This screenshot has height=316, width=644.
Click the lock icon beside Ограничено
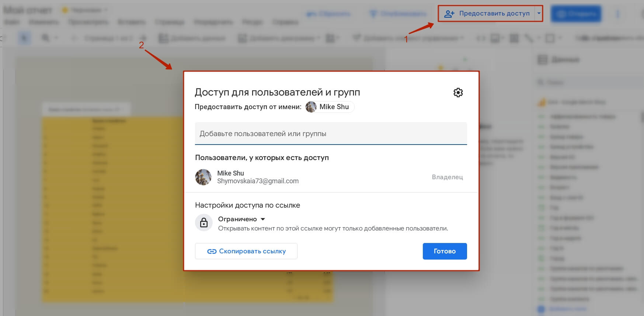tap(204, 223)
